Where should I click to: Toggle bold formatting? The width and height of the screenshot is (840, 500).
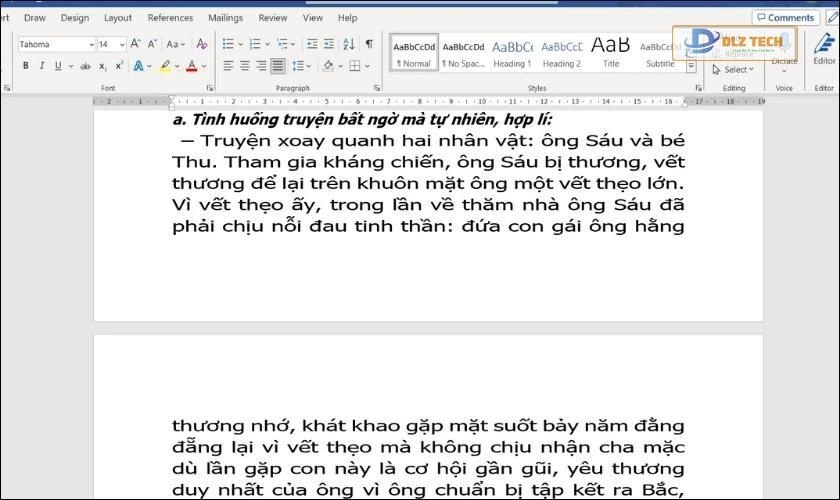(26, 66)
